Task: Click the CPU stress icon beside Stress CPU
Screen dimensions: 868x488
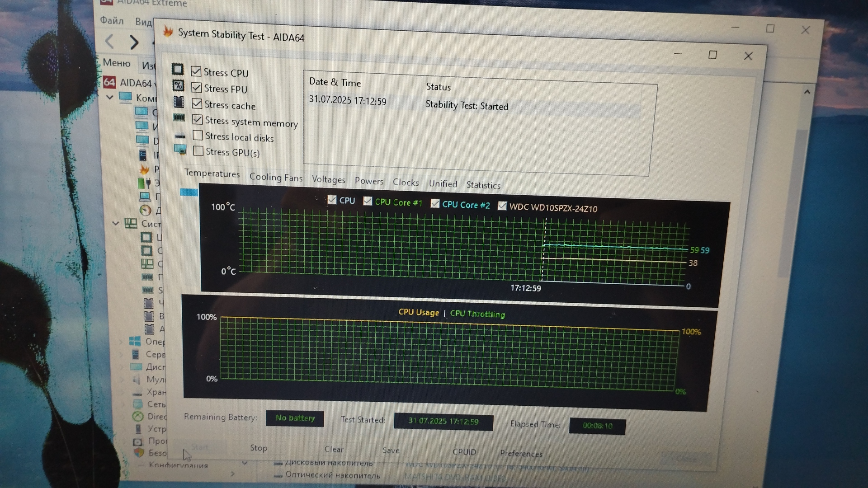Action: (178, 70)
